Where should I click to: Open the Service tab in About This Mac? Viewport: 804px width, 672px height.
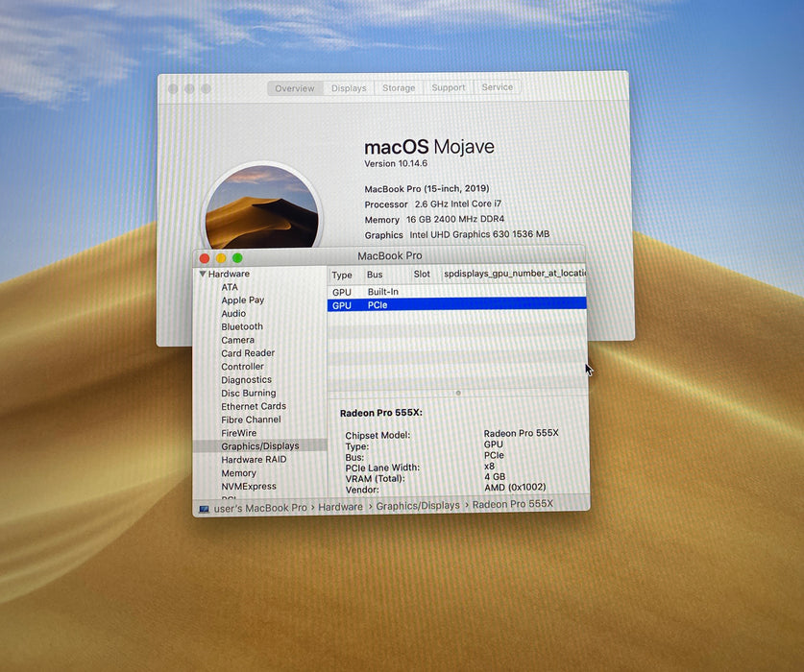coord(497,87)
